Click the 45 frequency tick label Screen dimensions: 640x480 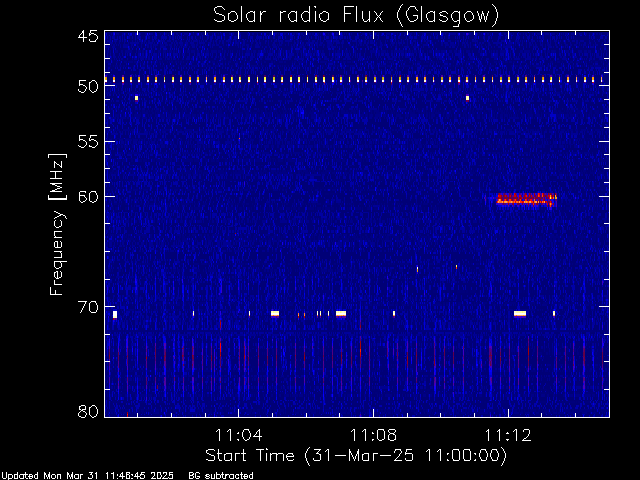pyautogui.click(x=88, y=36)
